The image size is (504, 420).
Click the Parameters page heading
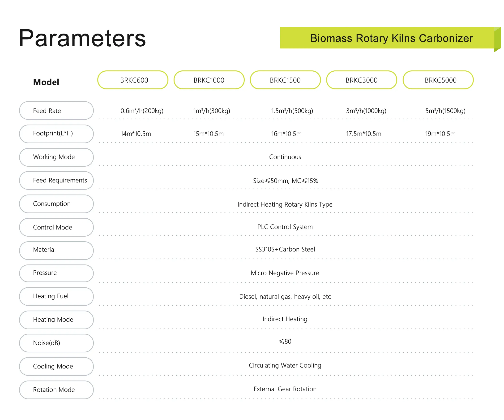(x=82, y=38)
